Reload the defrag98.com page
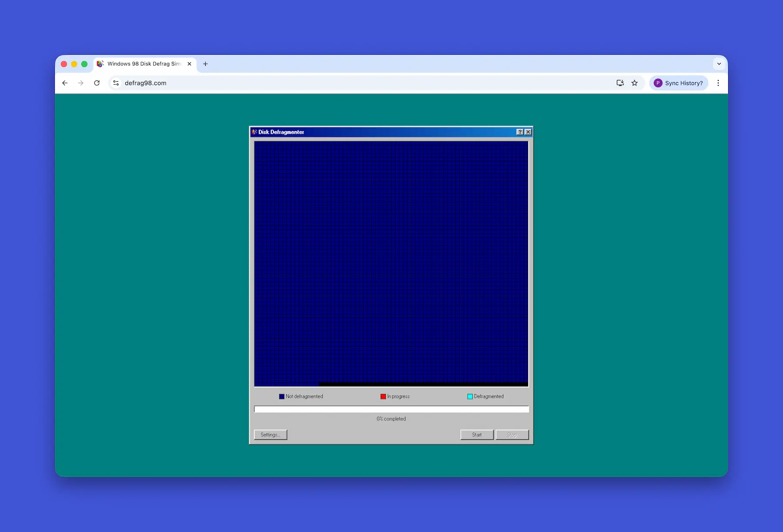The height and width of the screenshot is (532, 783). [x=97, y=83]
